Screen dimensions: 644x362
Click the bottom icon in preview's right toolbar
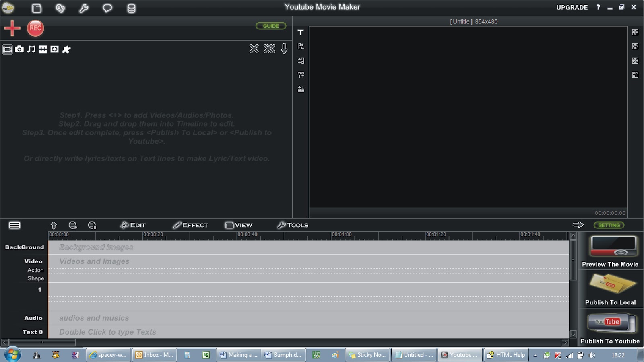pyautogui.click(x=635, y=75)
